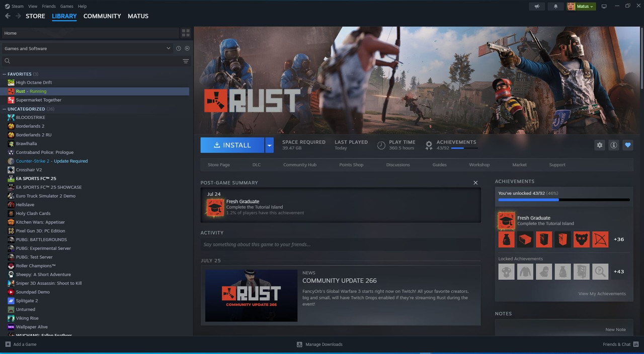Screen dimensions: 644x354
Task: Show recent activity clock filter
Action: pos(178,48)
